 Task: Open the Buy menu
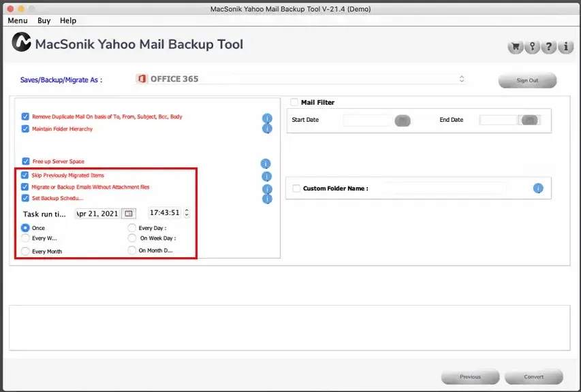click(x=44, y=20)
